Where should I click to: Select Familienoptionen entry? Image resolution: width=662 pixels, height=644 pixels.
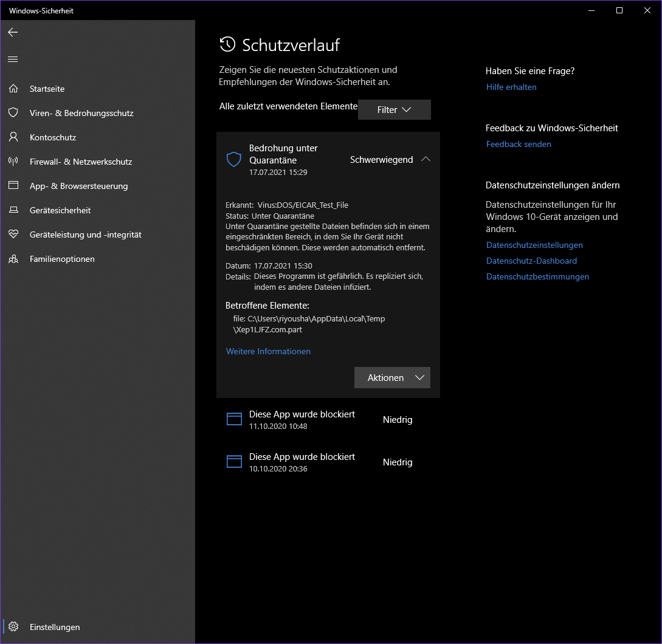(x=97, y=259)
